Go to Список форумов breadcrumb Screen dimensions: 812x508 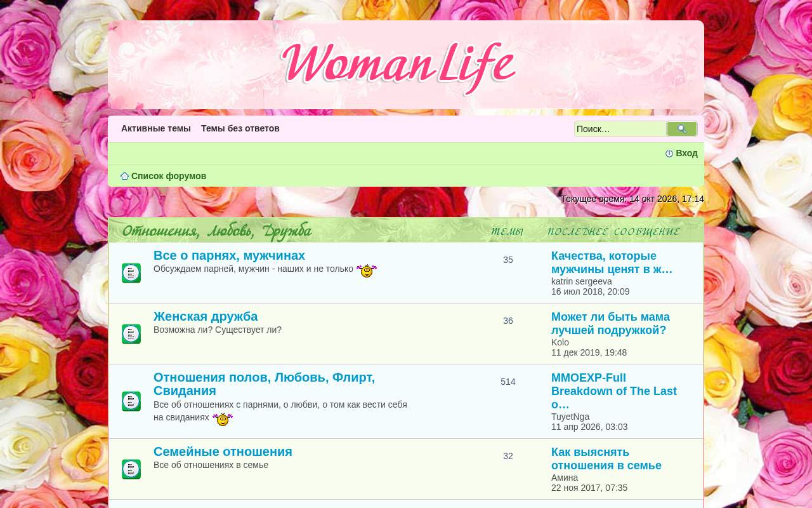(x=169, y=176)
